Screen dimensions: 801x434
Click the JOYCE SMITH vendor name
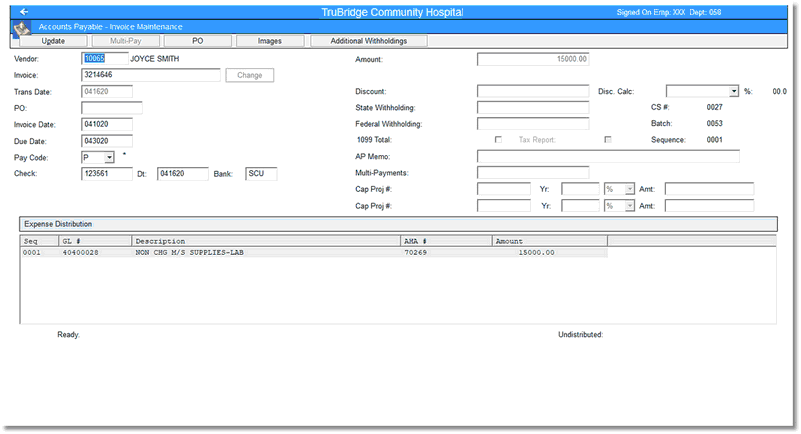tap(155, 59)
